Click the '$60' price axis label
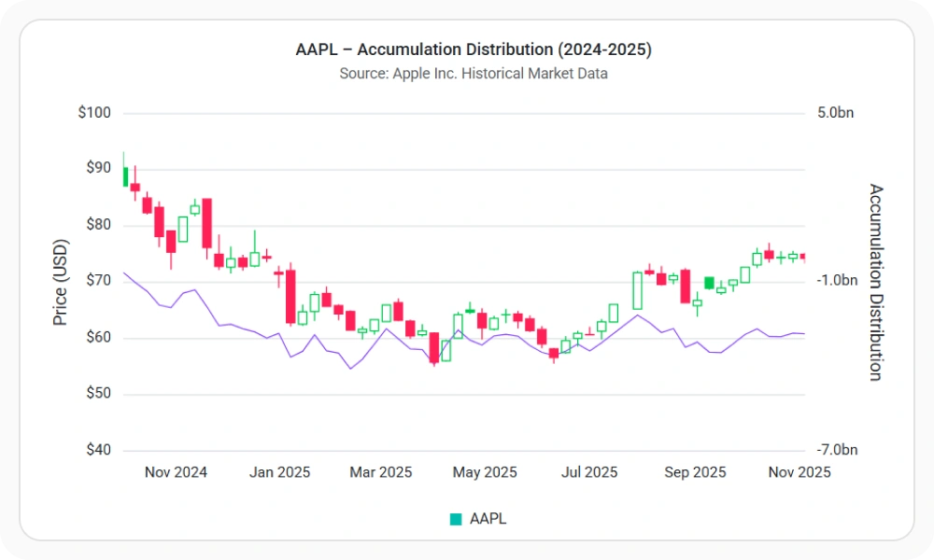The height and width of the screenshot is (560, 934). [98, 337]
